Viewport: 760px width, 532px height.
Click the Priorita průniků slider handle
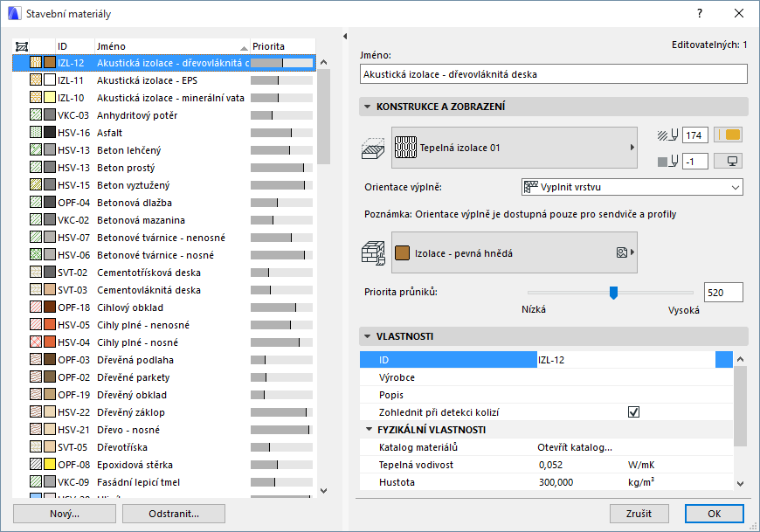click(613, 293)
